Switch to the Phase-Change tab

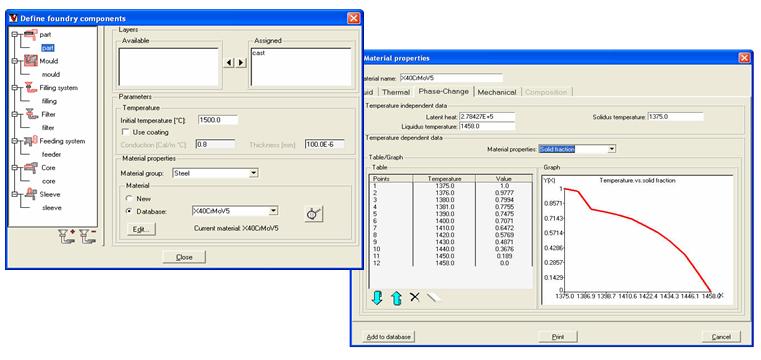click(444, 91)
